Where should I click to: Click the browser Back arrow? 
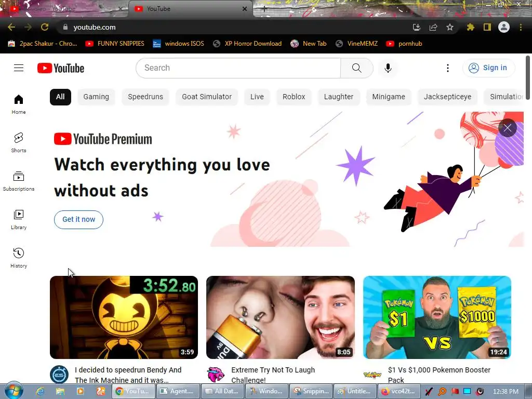coord(11,27)
